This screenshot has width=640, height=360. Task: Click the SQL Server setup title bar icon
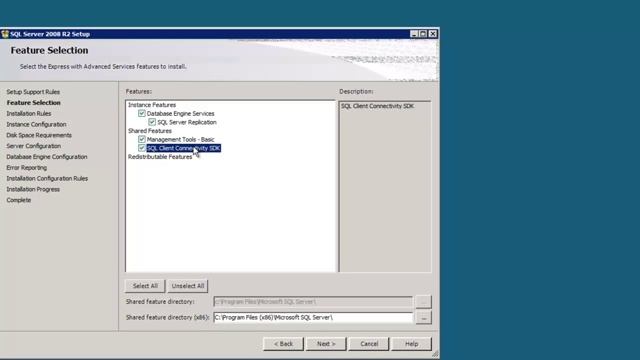click(x=5, y=34)
